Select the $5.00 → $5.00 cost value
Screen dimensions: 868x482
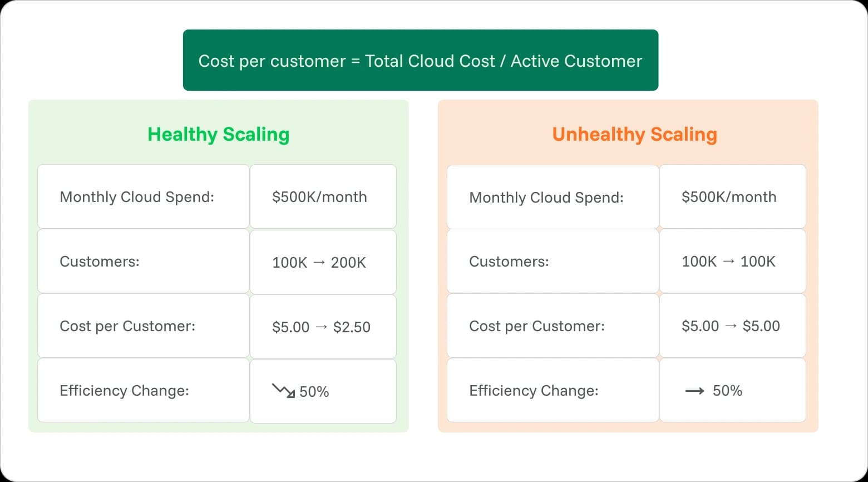point(731,326)
